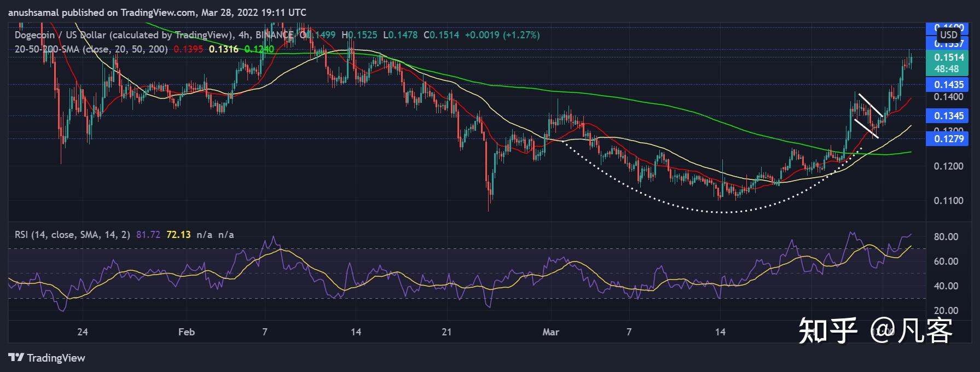
Task: Select RSI value 81.72
Action: 148,235
